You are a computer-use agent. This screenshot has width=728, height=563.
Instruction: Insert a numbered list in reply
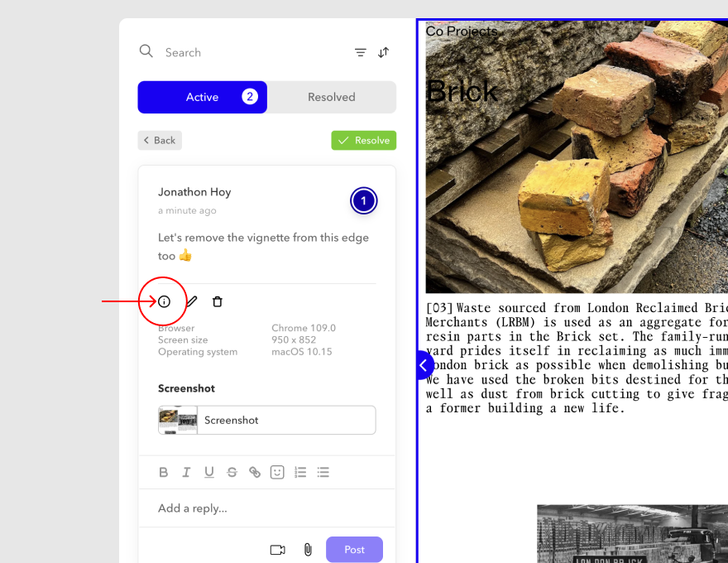300,472
